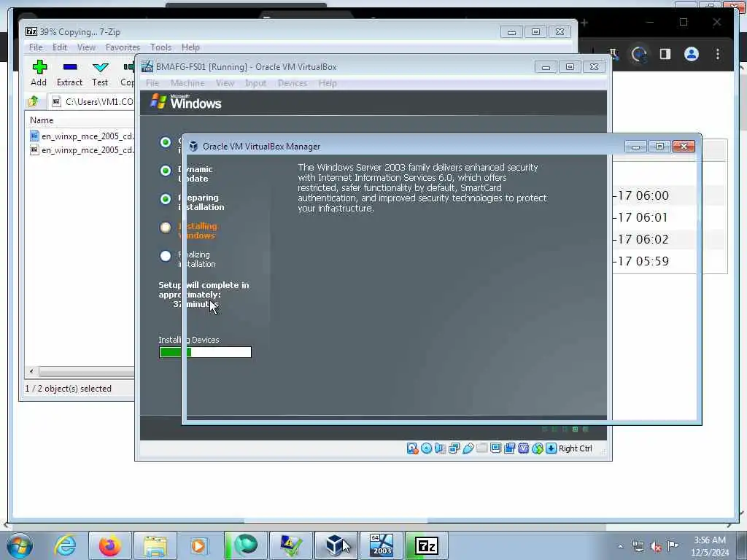747x560 pixels.
Task: Click browser row ending '-17 06:02'
Action: 670,239
